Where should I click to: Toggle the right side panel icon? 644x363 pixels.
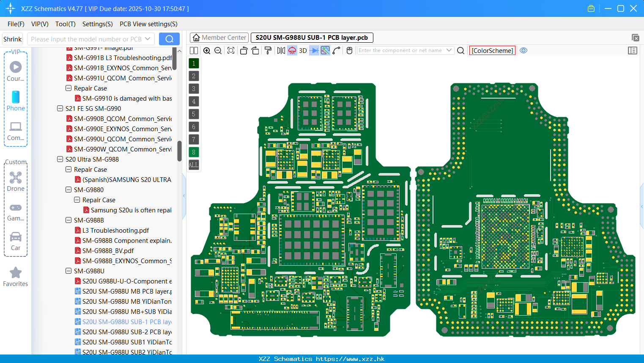pyautogui.click(x=633, y=50)
